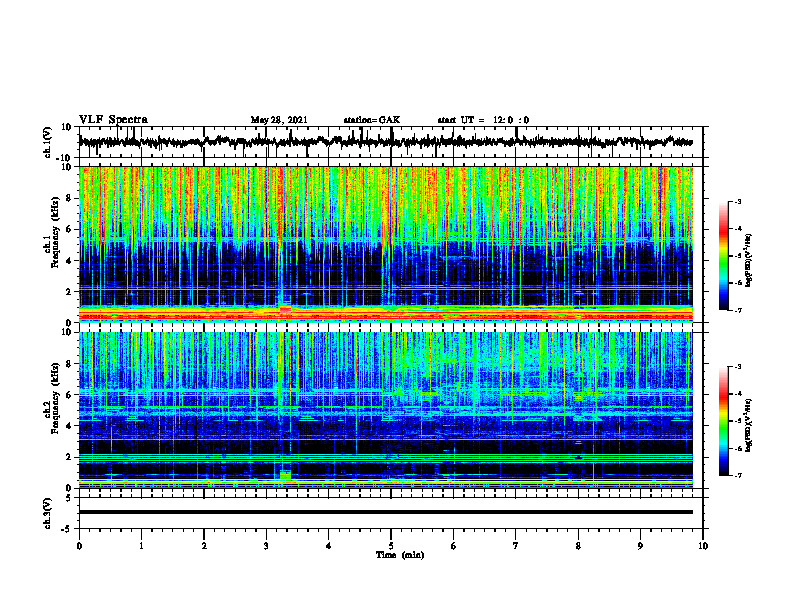Click time-axis tick label "2"
The image size is (792, 612).
coord(204,546)
